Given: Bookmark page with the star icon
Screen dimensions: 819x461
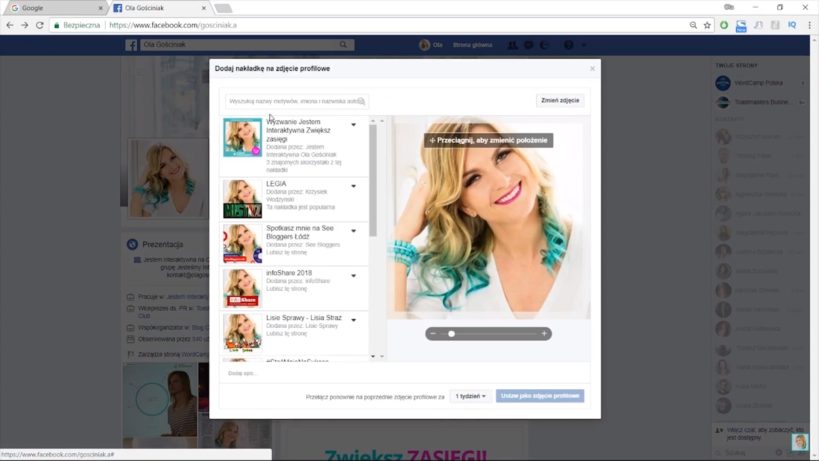Looking at the screenshot, I should point(707,25).
